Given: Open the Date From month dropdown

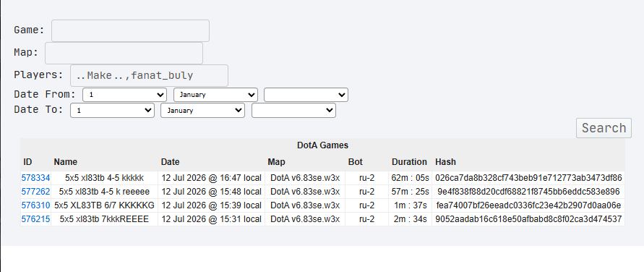Looking at the screenshot, I should click(x=215, y=95).
